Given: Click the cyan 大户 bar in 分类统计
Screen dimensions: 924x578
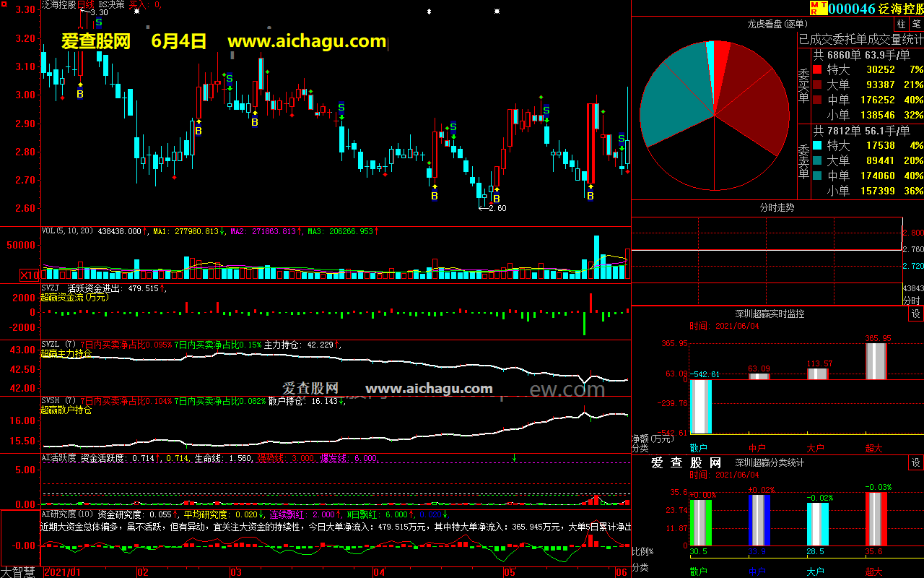Looking at the screenshot, I should click(817, 524).
